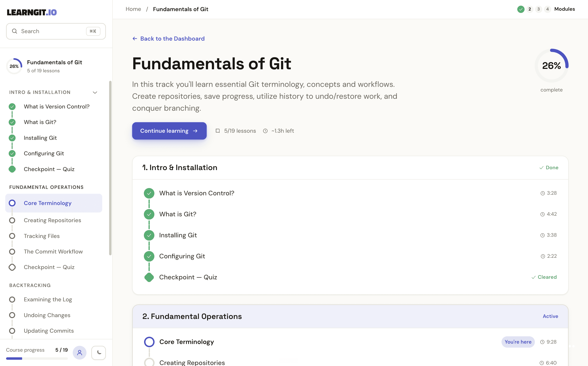Click green check beside Configuring Git in main list
This screenshot has height=366, width=588.
pos(149,256)
